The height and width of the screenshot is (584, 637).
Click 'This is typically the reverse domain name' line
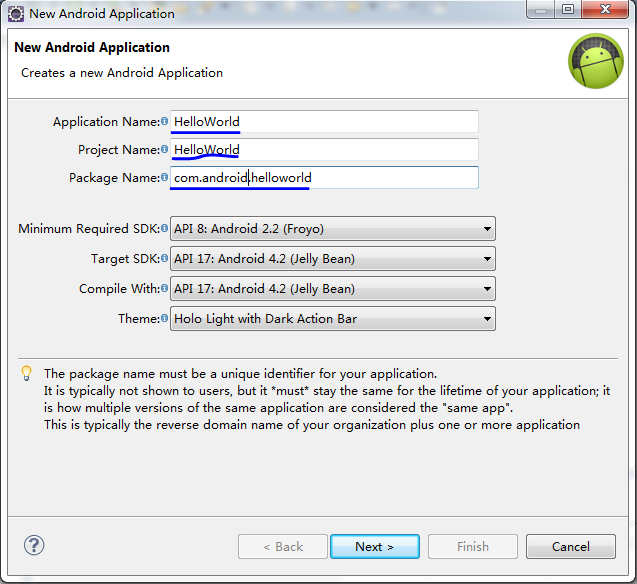point(312,425)
